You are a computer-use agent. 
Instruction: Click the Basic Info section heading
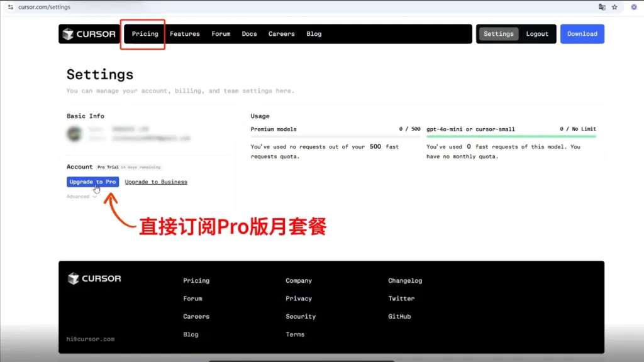pos(86,116)
